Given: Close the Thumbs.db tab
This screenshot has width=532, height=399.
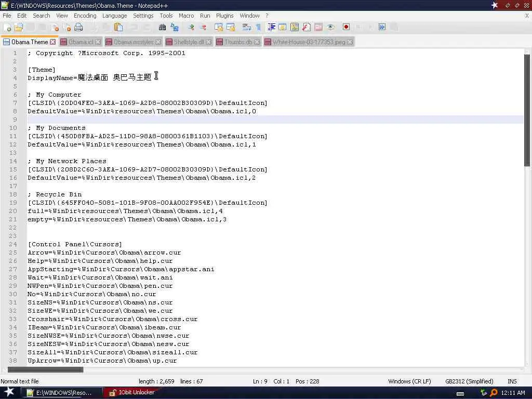Looking at the screenshot, I should tap(257, 42).
